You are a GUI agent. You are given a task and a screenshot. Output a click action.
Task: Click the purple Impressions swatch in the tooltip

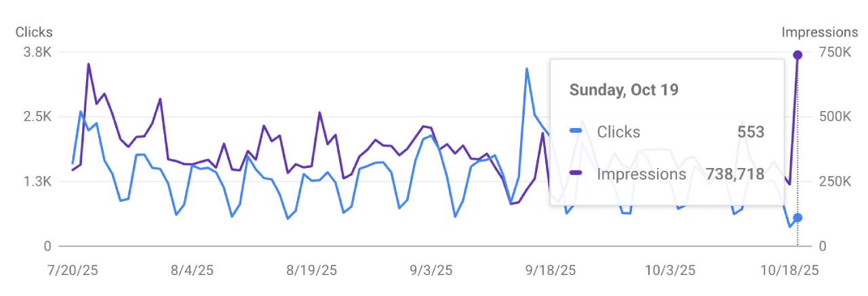coord(577,173)
